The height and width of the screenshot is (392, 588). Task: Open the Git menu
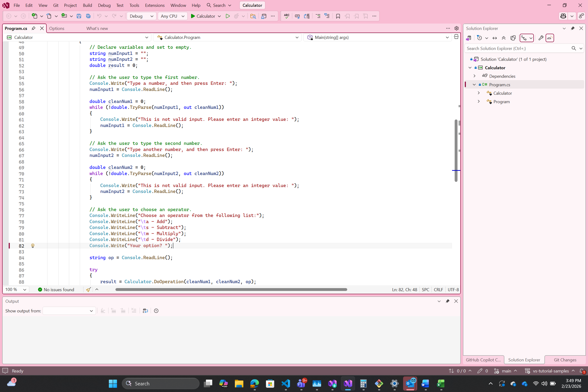56,5
